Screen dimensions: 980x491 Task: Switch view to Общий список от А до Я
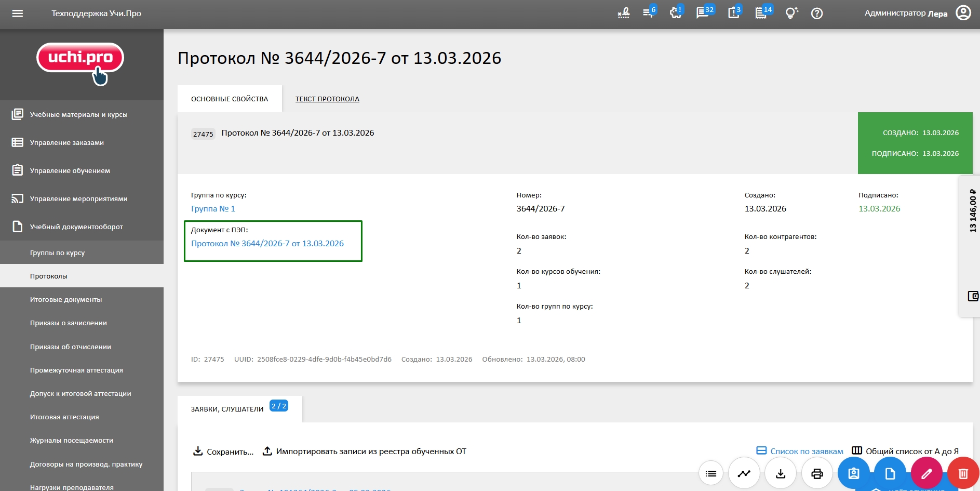click(x=905, y=451)
